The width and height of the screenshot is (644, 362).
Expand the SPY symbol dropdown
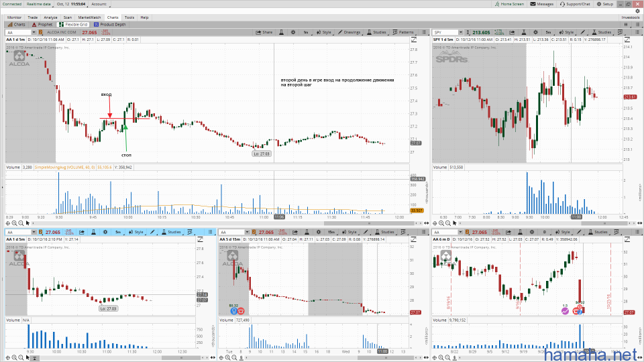click(461, 32)
